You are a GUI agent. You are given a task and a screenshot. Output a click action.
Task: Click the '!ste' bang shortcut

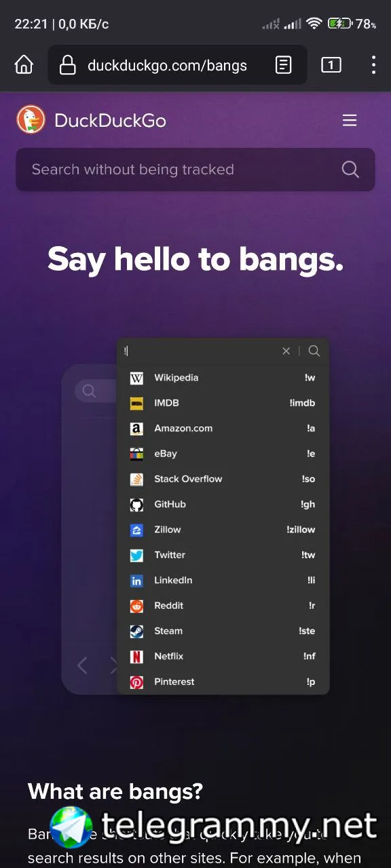click(307, 631)
